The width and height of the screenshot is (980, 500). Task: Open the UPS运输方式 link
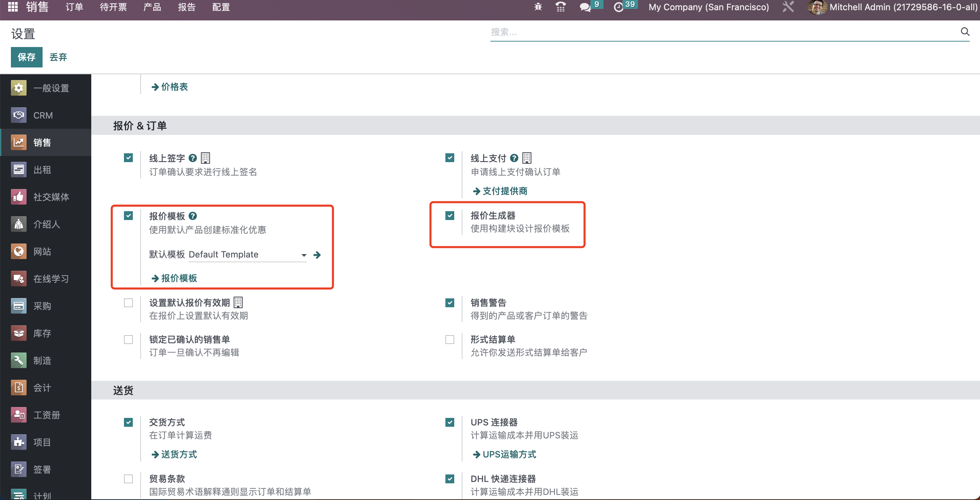coord(504,454)
